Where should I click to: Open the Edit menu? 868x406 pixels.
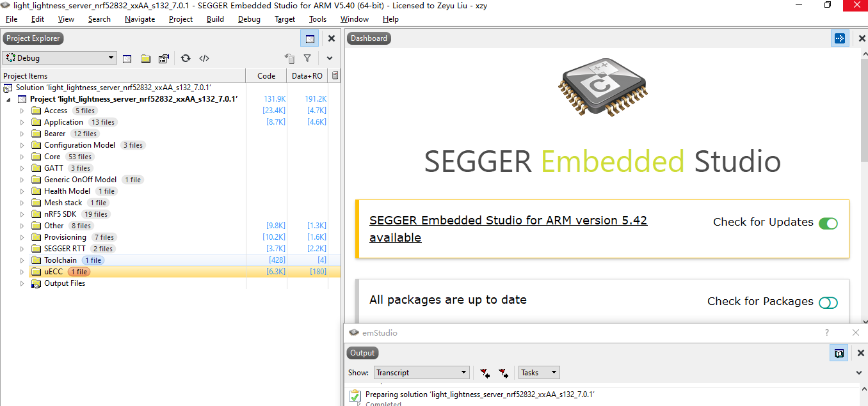pos(38,19)
